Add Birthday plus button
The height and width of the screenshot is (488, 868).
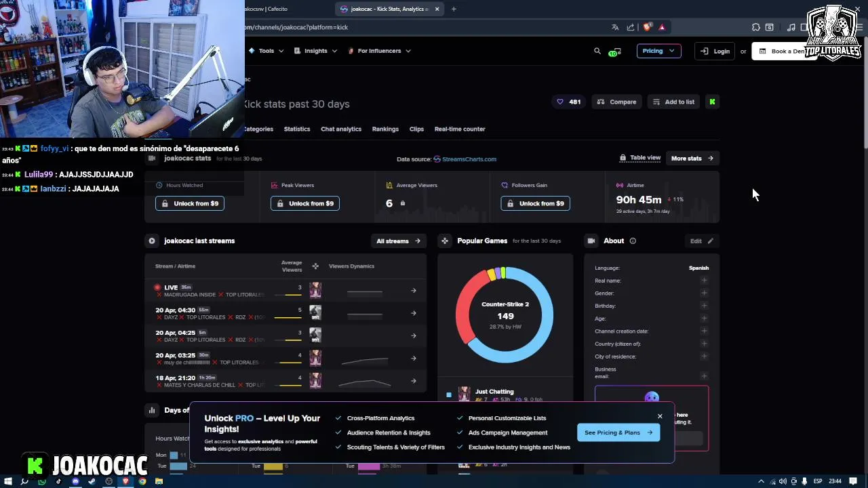tap(704, 306)
